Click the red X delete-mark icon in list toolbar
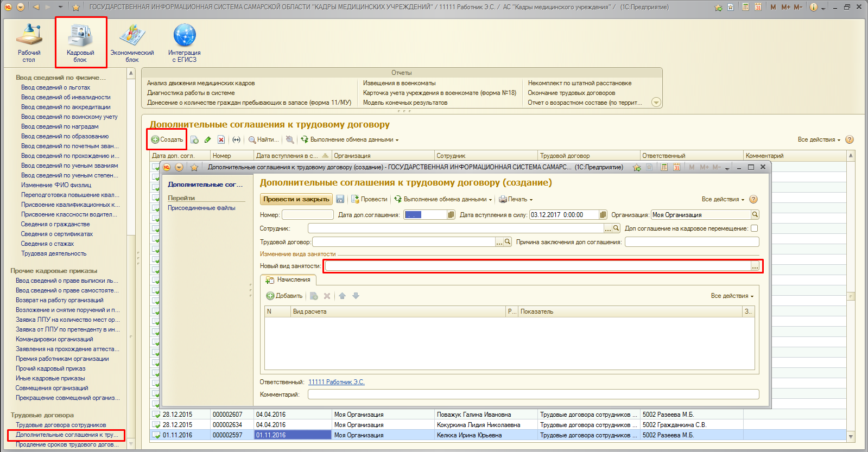Image resolution: width=868 pixels, height=452 pixels. pyautogui.click(x=221, y=140)
